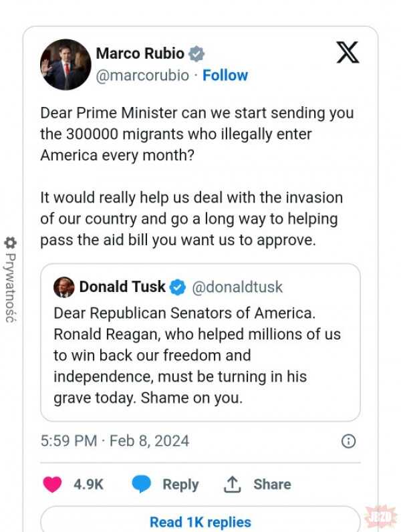Click the blue reply speech bubble icon
Screen dimensions: 401x532
point(141,484)
